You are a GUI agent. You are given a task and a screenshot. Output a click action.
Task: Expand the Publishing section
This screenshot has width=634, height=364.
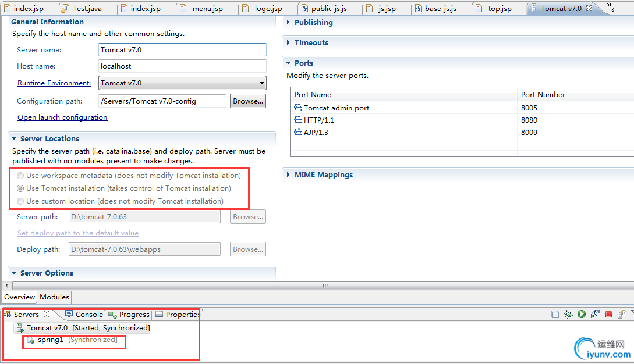(x=288, y=22)
